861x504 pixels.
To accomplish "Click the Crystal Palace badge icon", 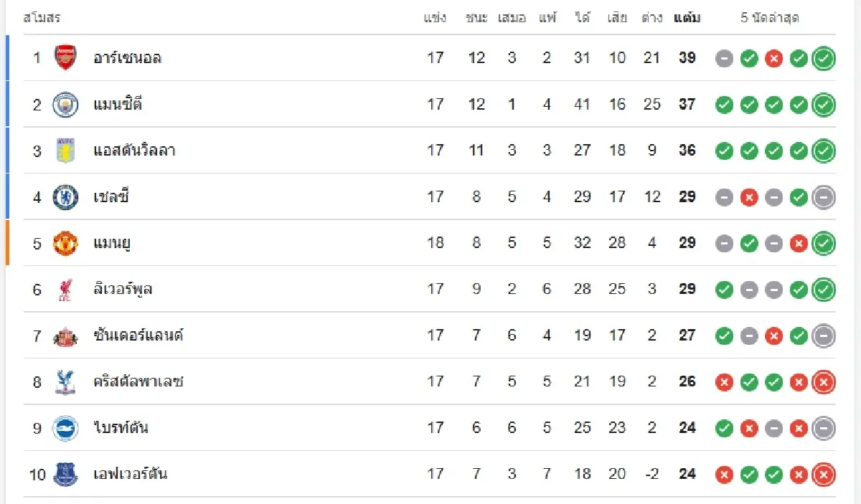I will point(65,381).
